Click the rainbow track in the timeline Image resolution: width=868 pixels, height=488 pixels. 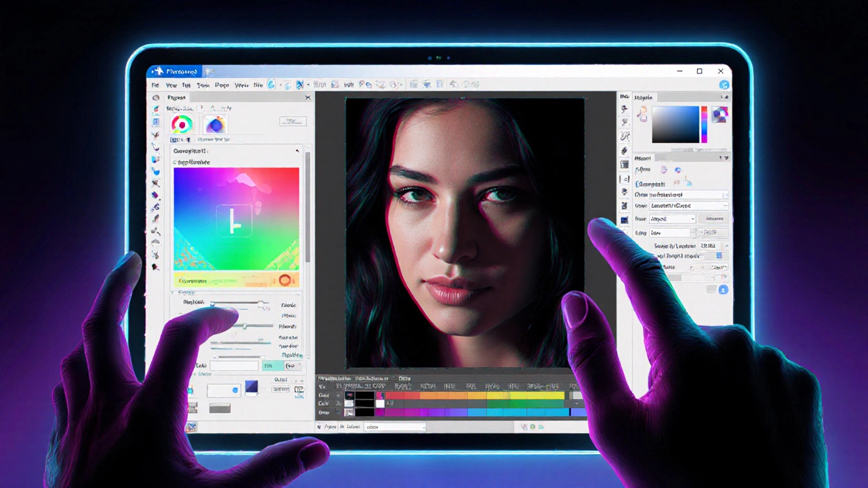tap(475, 395)
